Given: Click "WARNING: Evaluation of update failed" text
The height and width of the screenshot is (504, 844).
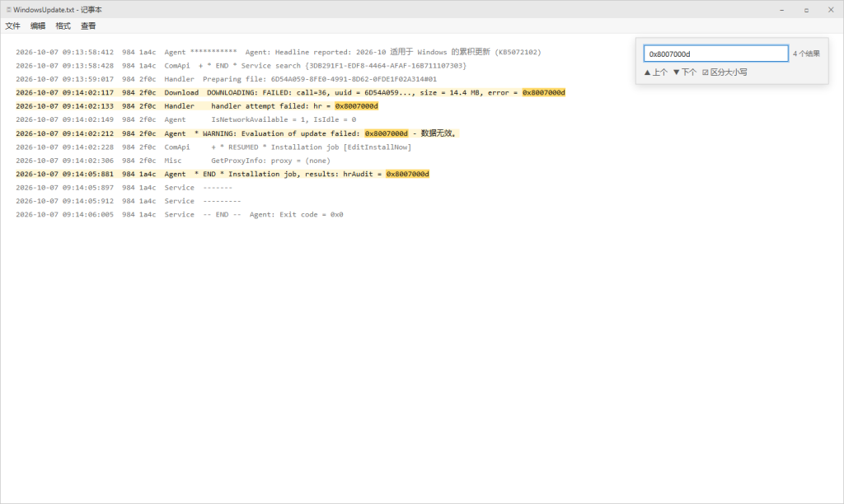Looking at the screenshot, I should click(281, 133).
